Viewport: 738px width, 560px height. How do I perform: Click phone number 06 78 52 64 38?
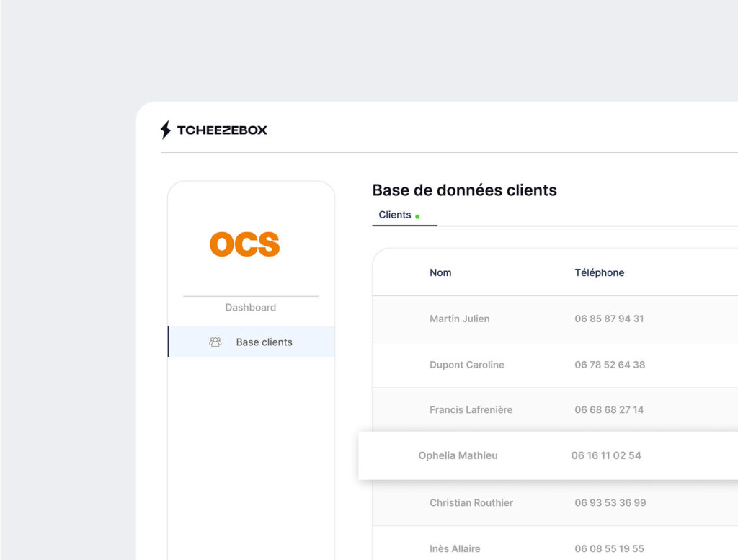coord(610,365)
